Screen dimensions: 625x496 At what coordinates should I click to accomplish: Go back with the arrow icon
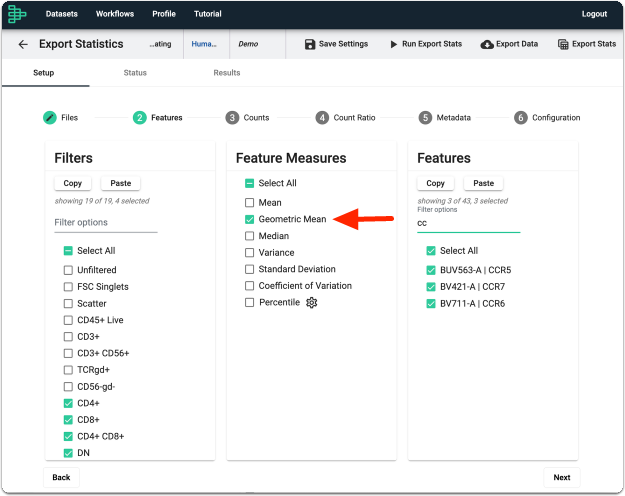[x=23, y=44]
